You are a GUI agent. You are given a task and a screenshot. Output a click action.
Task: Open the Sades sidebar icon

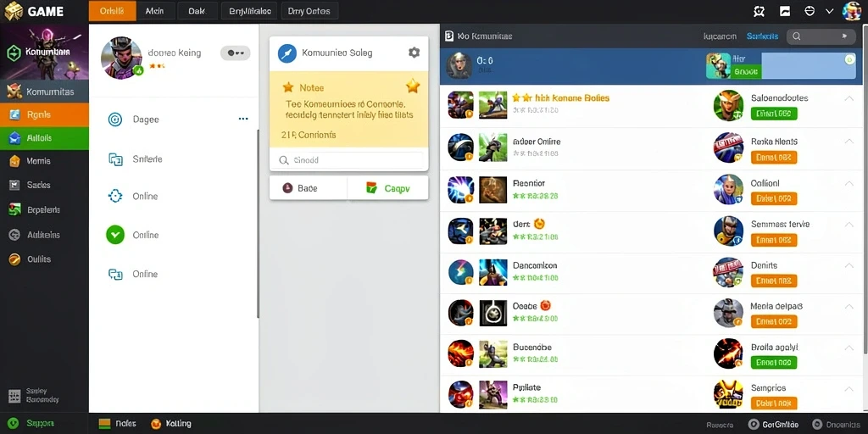tap(15, 186)
